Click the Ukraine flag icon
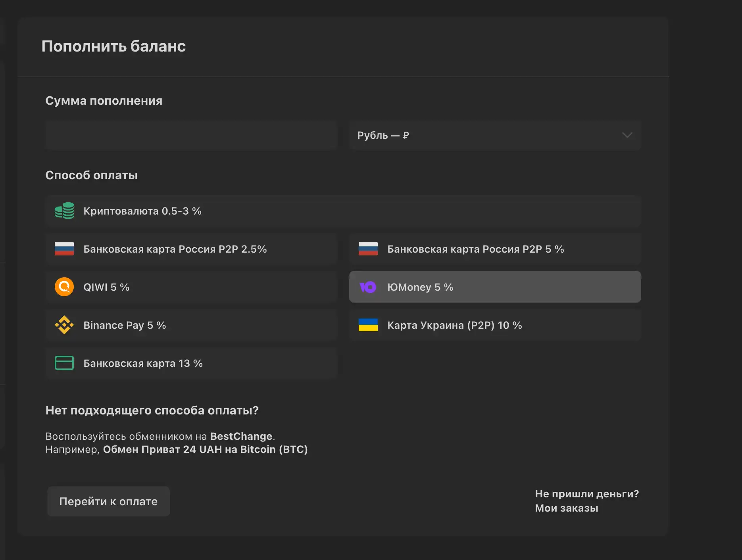 click(x=368, y=325)
